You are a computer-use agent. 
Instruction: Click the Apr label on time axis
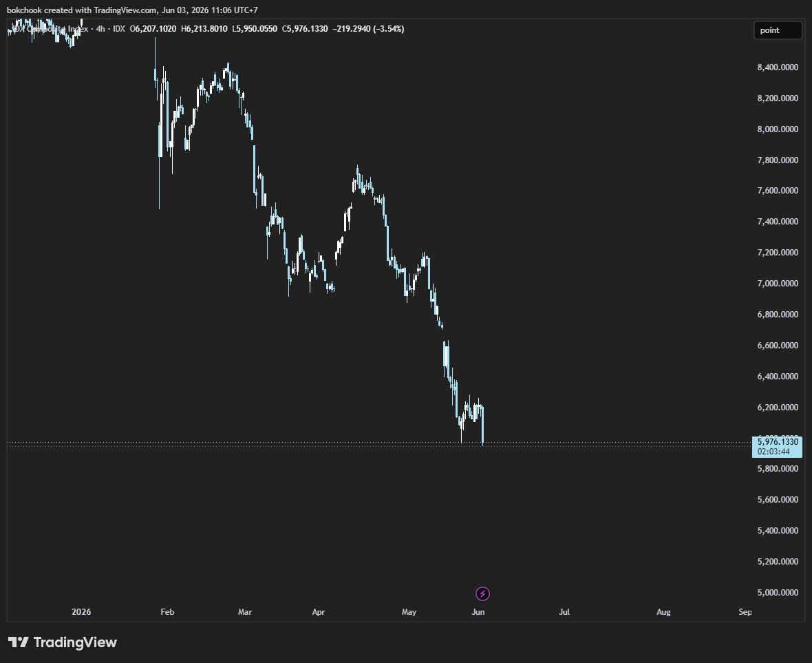pos(319,612)
